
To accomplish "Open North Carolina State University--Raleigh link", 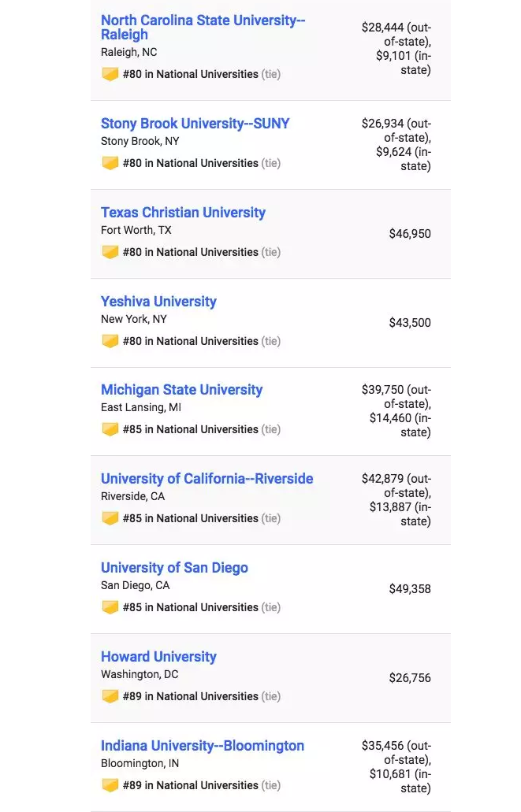I will (x=203, y=28).
